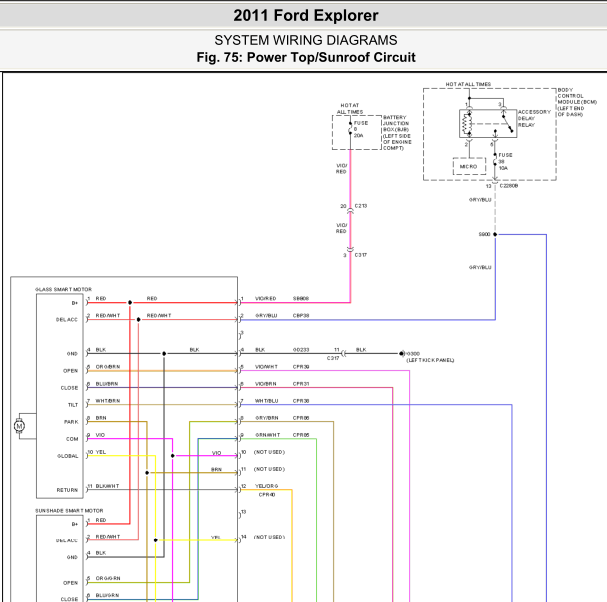
Task: Click the 'C213' connector label
Action: [x=361, y=206]
